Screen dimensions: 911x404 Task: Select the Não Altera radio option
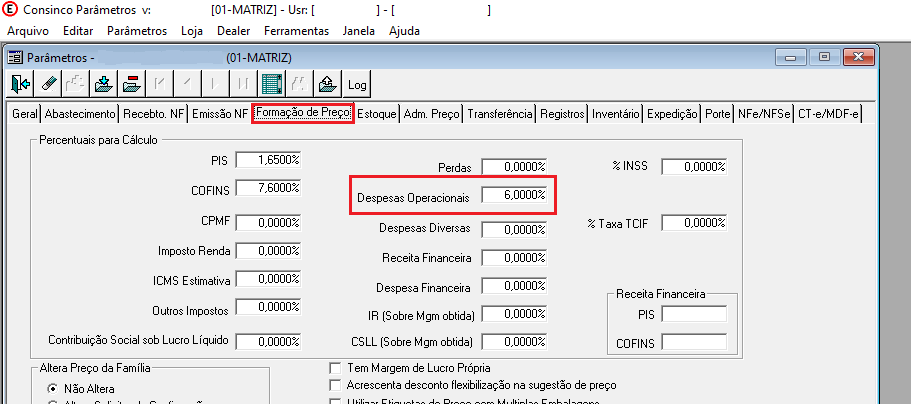[53, 388]
